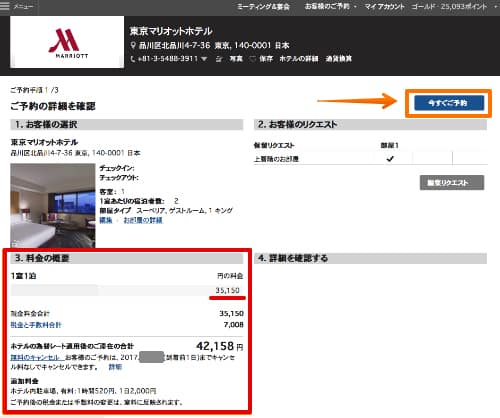Click the チェックアウト label

tap(119, 178)
